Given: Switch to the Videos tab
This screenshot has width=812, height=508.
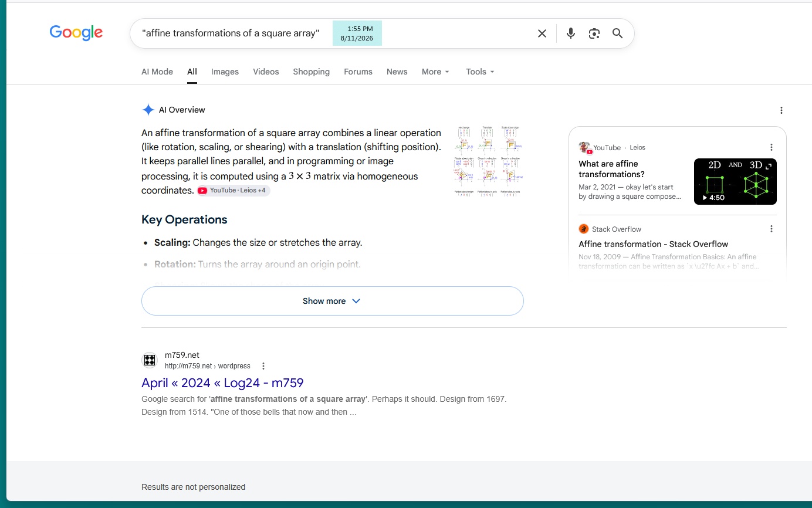Looking at the screenshot, I should [266, 72].
